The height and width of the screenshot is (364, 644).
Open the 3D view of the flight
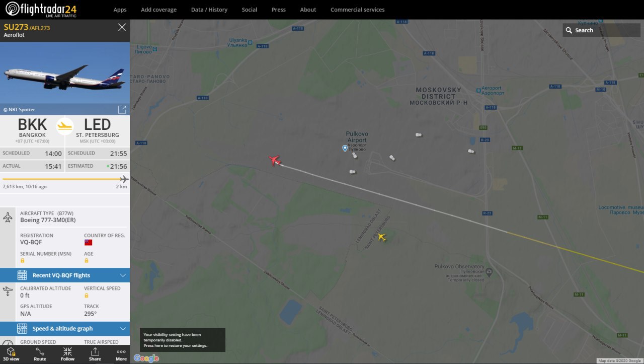pyautogui.click(x=11, y=354)
